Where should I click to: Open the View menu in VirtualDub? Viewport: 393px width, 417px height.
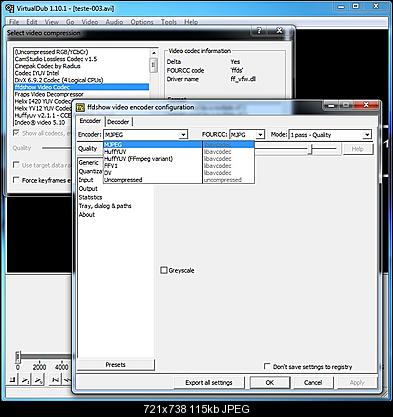click(52, 22)
